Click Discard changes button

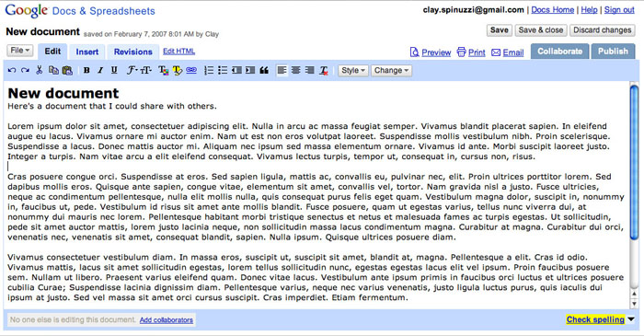coord(602,30)
